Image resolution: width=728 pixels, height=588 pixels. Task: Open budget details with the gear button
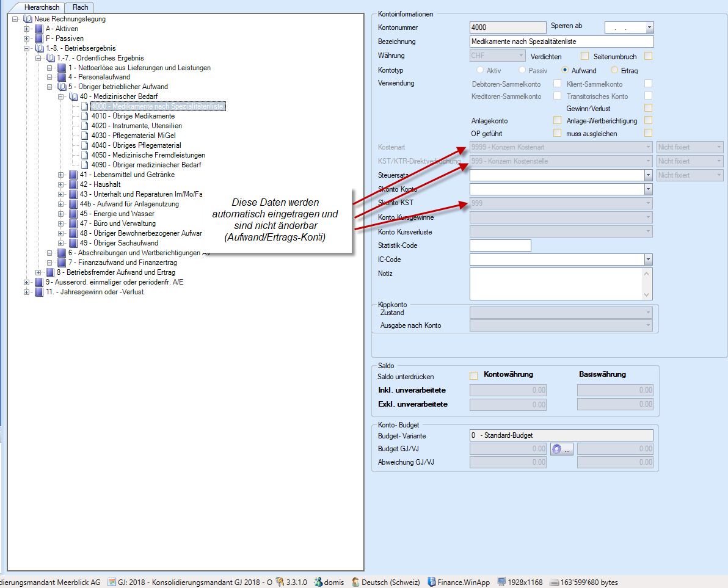(562, 449)
